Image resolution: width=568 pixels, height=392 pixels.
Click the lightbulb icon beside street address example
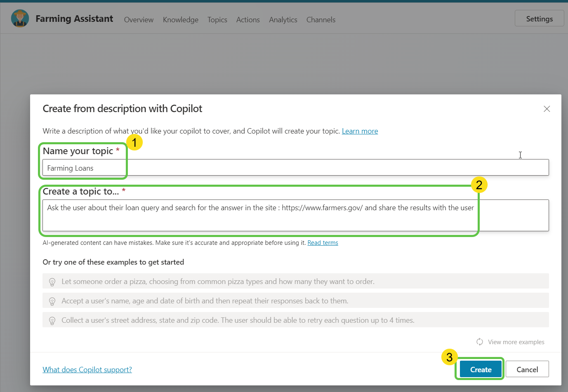pyautogui.click(x=52, y=321)
